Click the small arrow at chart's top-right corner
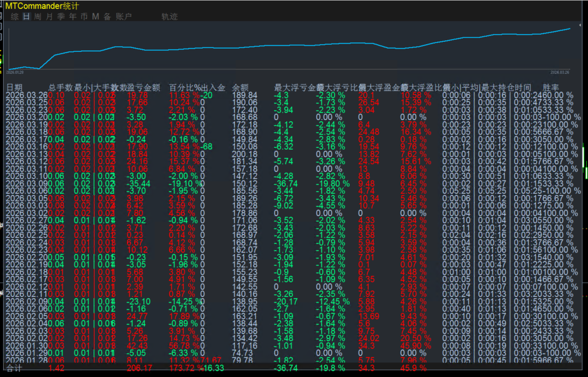Image resolution: width=588 pixels, height=377 pixels. pyautogui.click(x=580, y=25)
